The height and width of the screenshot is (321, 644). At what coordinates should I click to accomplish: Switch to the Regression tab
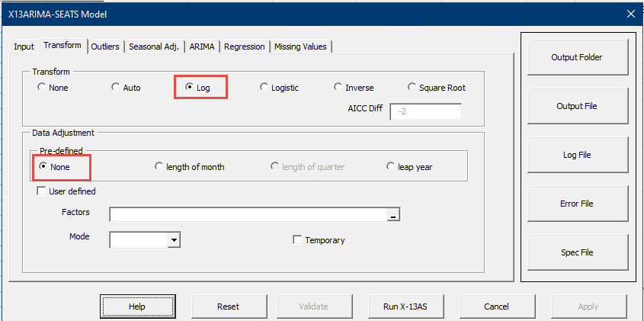[245, 47]
